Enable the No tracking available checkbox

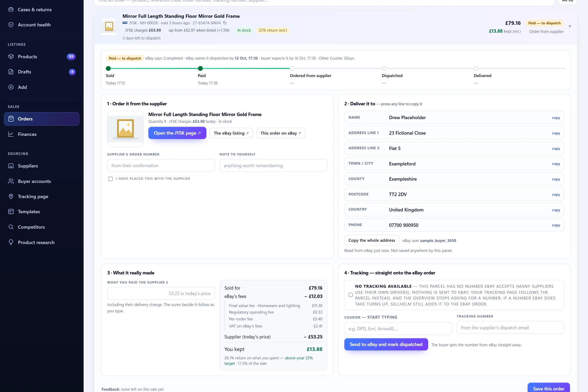coord(351,295)
